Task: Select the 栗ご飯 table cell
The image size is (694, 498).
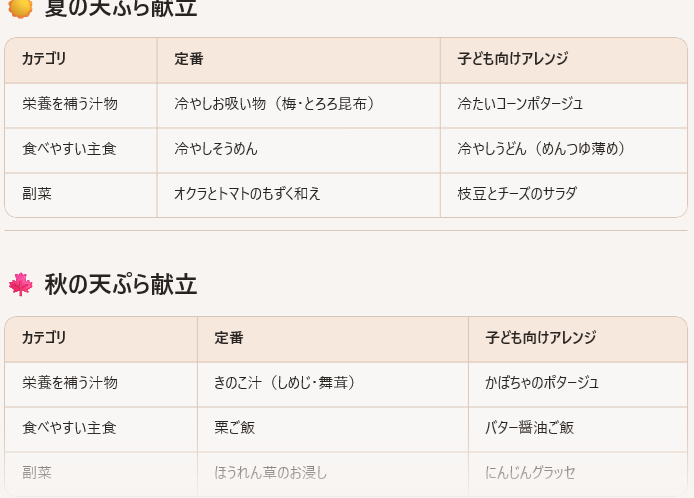Action: (x=235, y=428)
